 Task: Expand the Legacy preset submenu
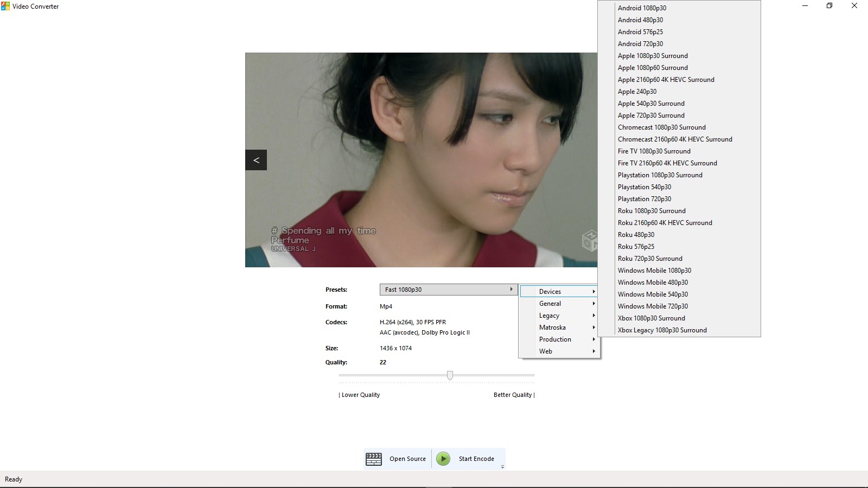coord(559,316)
